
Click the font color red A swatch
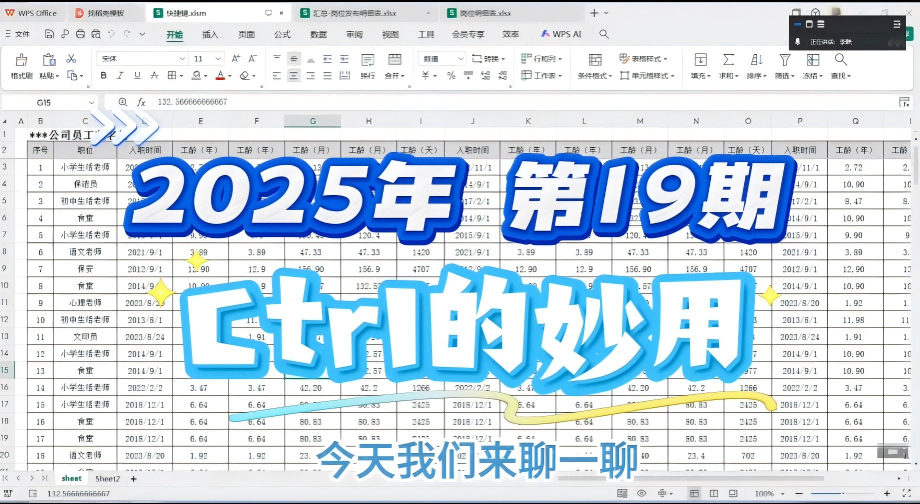click(x=220, y=75)
